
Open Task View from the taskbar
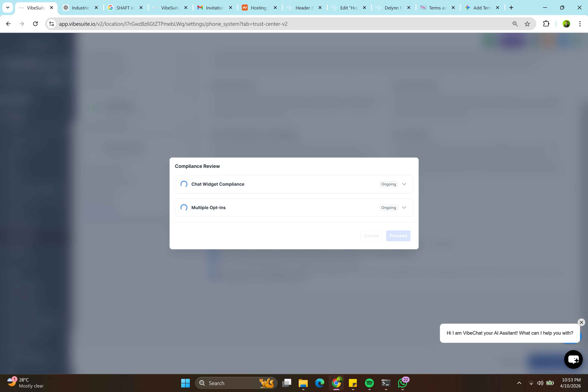(x=286, y=383)
